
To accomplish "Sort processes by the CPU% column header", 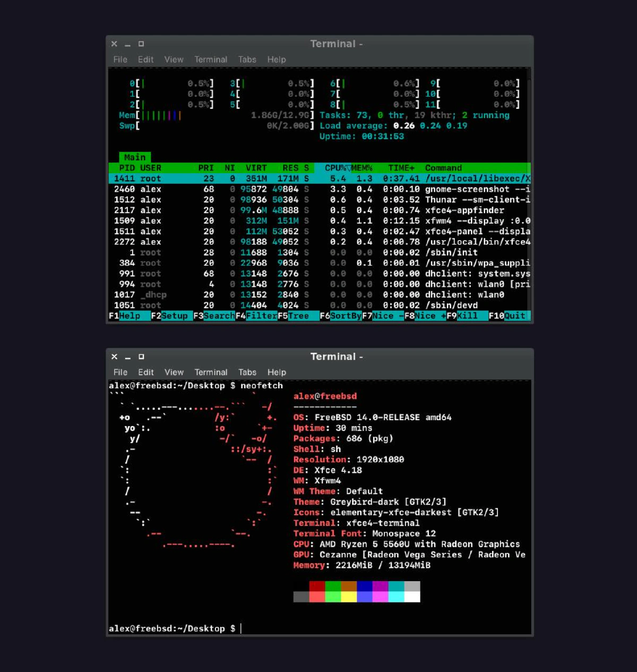I will coord(337,168).
